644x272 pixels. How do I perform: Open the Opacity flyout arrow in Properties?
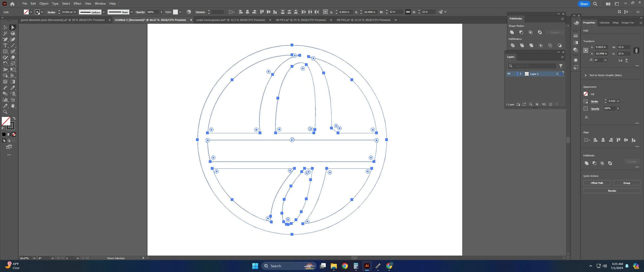coord(618,108)
